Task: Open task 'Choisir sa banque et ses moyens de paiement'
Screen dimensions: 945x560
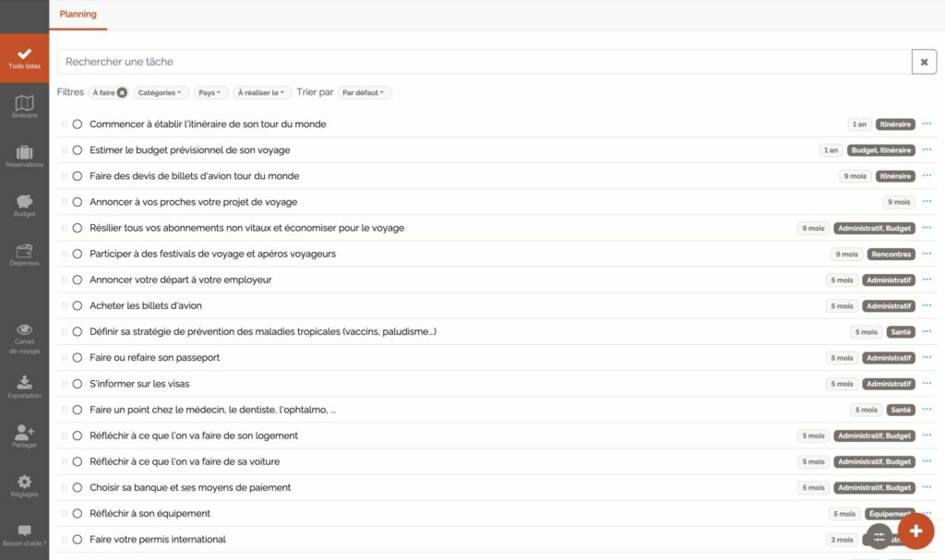Action: click(190, 488)
